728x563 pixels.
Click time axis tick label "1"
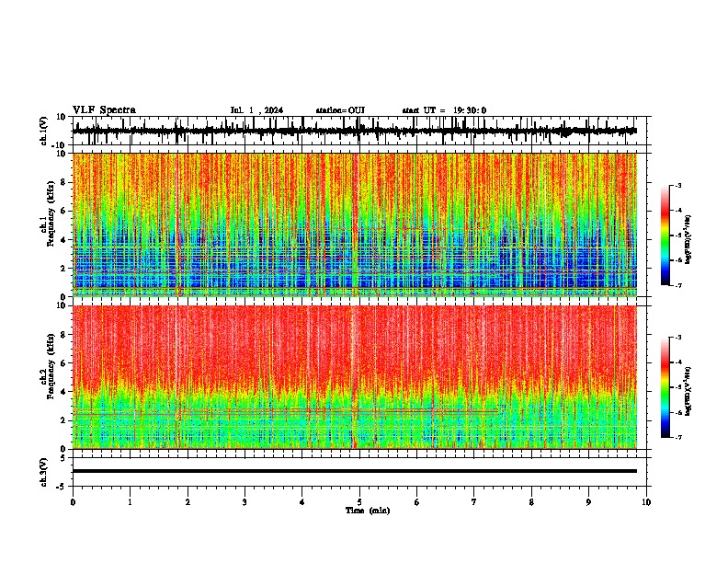point(130,502)
